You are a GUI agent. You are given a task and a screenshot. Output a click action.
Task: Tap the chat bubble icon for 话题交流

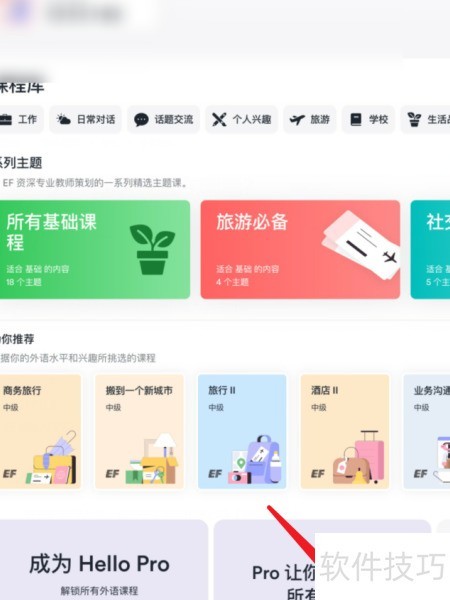pos(141,120)
